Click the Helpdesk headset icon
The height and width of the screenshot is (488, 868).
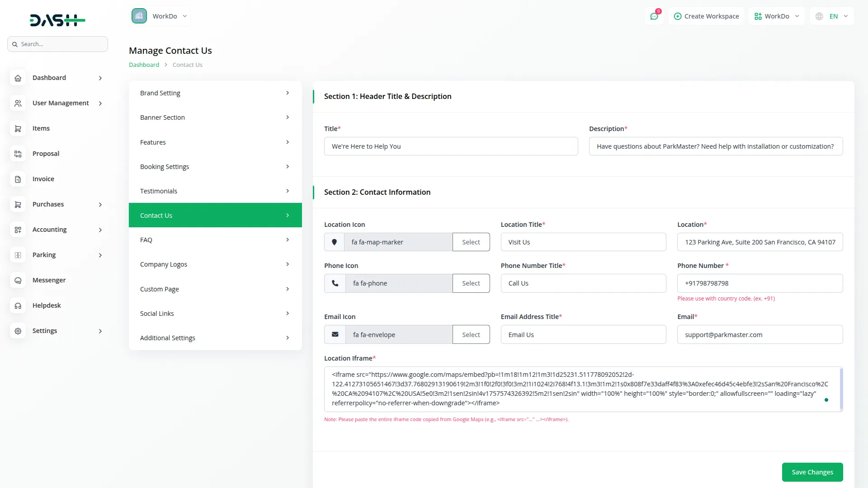click(18, 306)
